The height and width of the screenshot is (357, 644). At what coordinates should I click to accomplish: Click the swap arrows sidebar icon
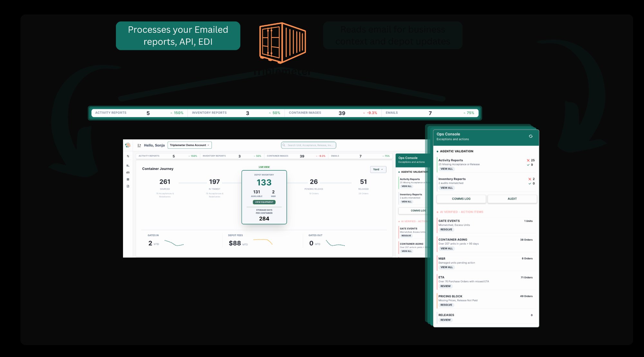128,156
